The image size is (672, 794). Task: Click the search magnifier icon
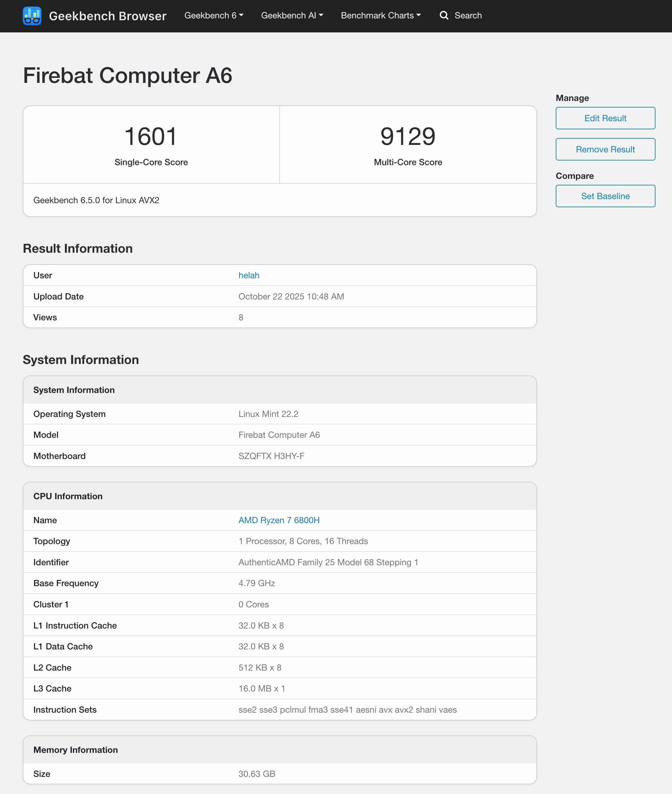coord(444,16)
